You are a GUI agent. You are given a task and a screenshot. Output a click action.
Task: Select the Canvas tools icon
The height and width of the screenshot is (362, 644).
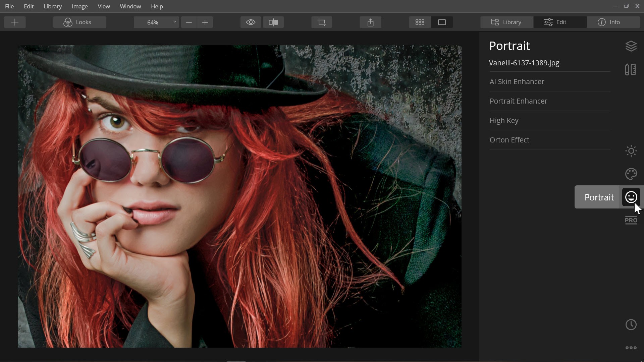click(631, 70)
